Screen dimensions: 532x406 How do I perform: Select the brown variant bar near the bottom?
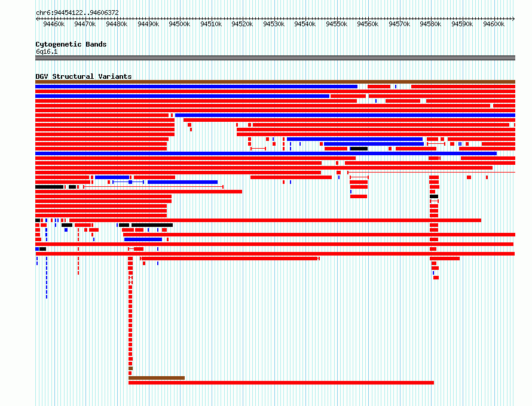coord(157,378)
